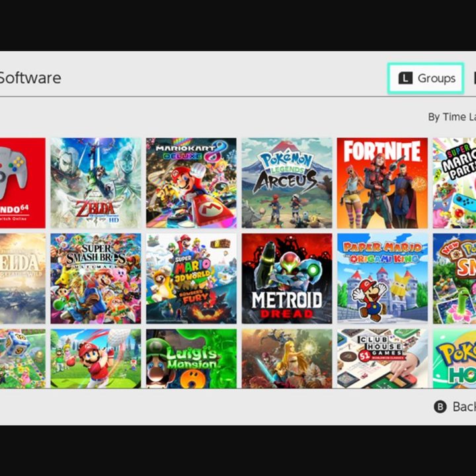This screenshot has width=476, height=476.
Task: Open Clubhouse Games 51 Worldwide Classics
Action: (x=382, y=358)
